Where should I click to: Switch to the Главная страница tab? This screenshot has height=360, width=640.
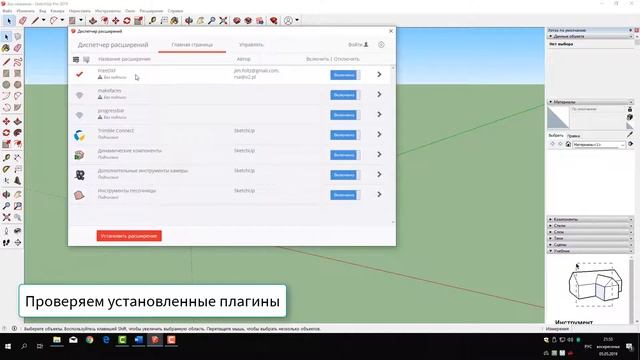pos(192,44)
